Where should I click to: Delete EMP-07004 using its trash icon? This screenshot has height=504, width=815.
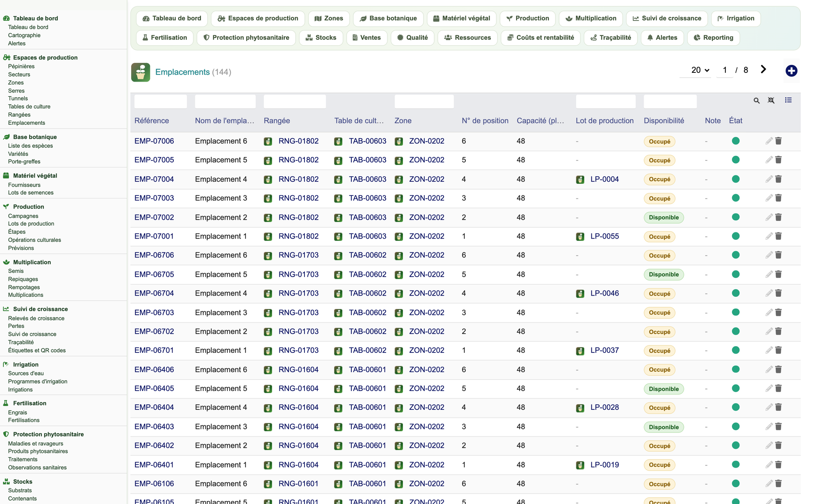[x=779, y=179]
